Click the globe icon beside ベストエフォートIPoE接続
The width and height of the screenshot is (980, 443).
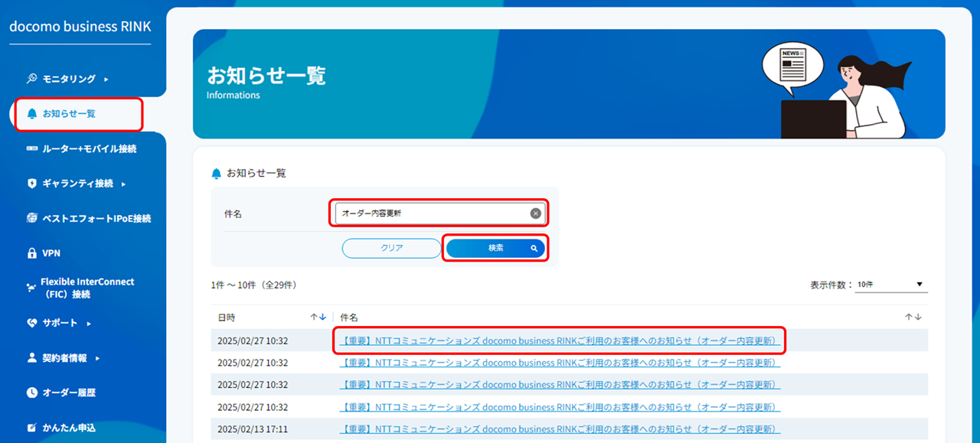pyautogui.click(x=31, y=218)
